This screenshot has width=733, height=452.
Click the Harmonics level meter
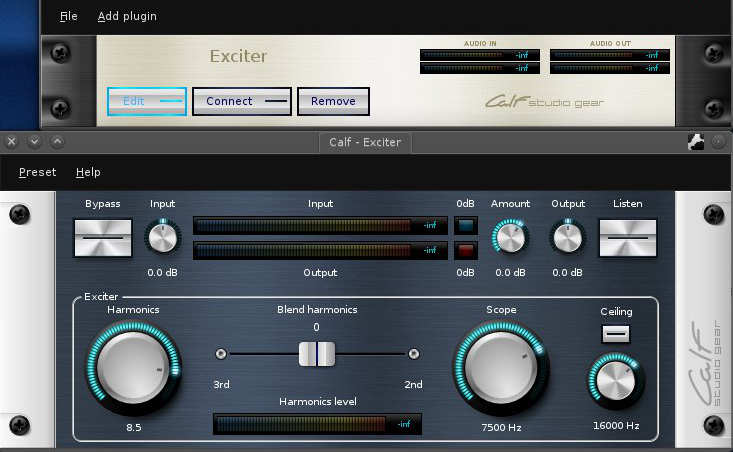[x=317, y=424]
